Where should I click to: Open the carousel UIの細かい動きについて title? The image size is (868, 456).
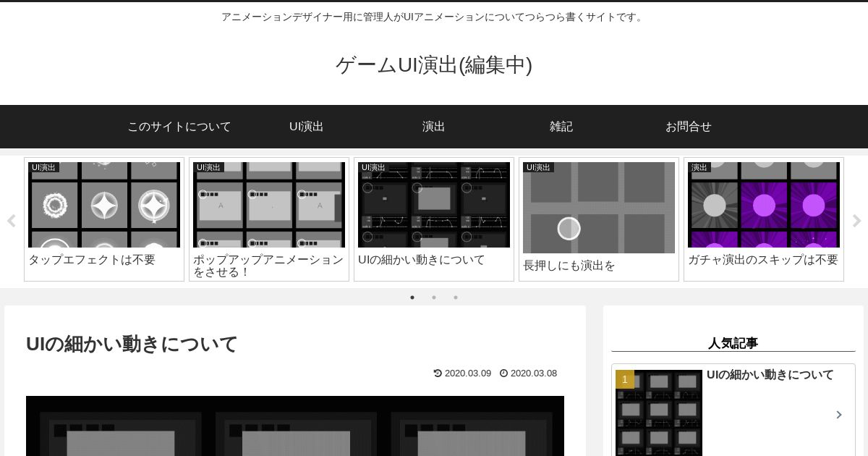(422, 259)
